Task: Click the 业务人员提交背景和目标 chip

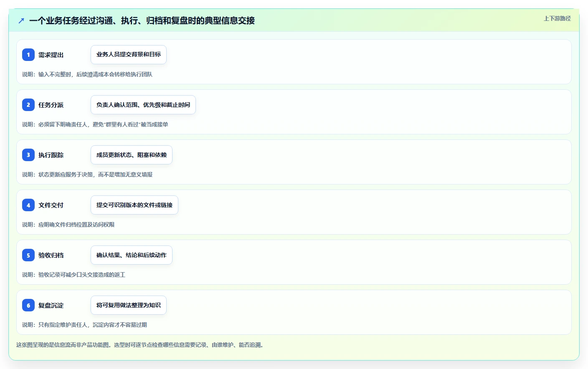Action: click(x=129, y=55)
